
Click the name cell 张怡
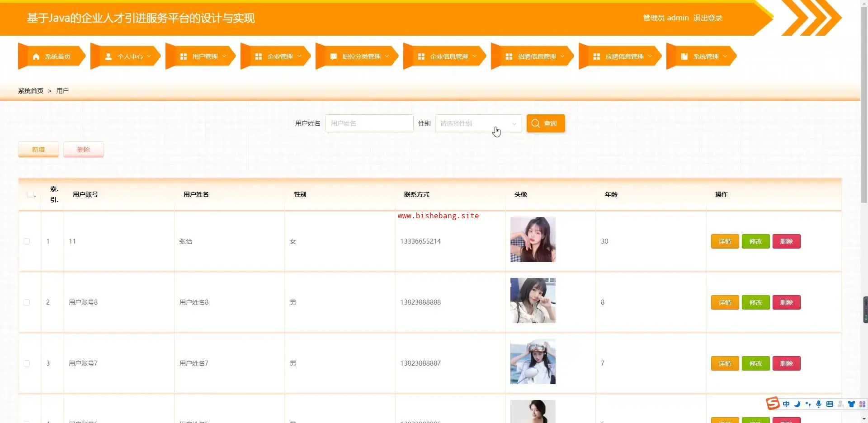pyautogui.click(x=186, y=241)
